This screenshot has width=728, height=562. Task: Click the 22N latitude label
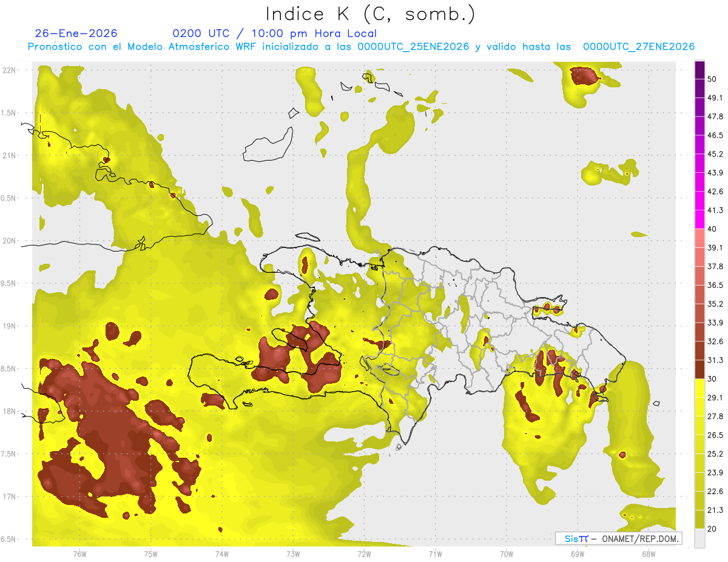coord(10,70)
